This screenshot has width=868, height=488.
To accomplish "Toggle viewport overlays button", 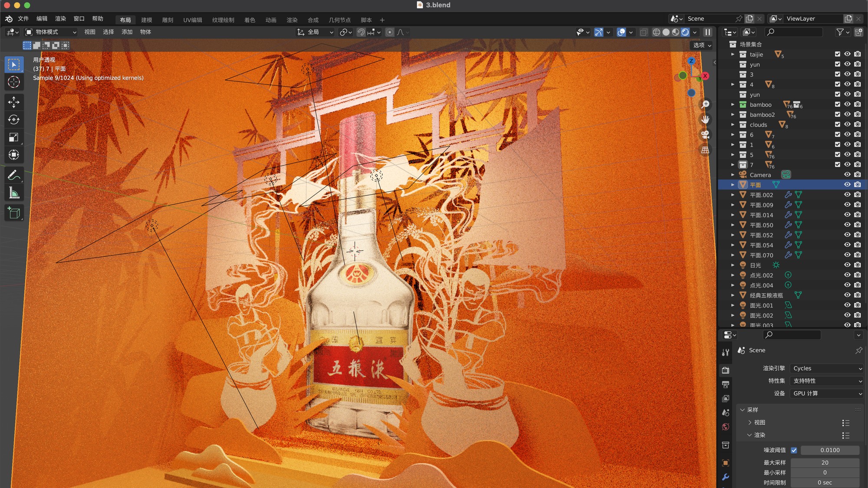I will 621,32.
